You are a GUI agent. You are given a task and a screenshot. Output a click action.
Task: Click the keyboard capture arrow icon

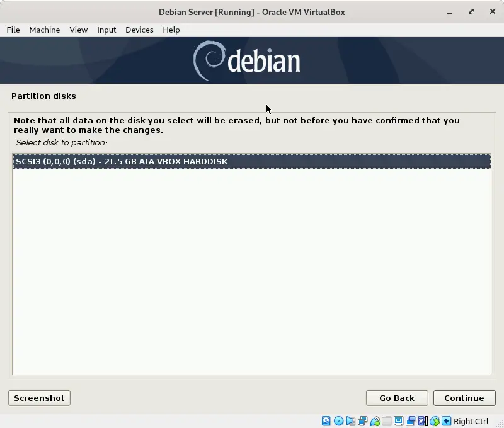pos(446,421)
